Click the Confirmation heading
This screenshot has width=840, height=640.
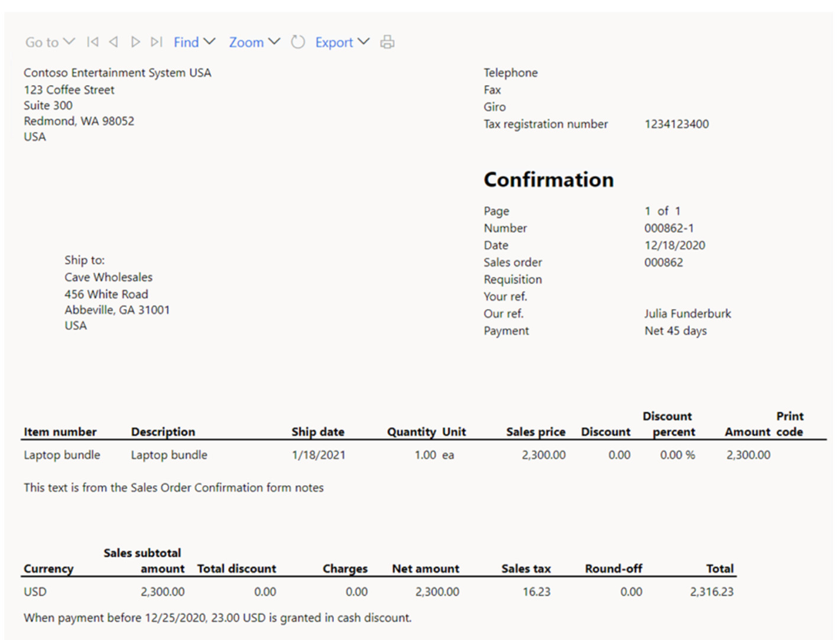(x=549, y=179)
